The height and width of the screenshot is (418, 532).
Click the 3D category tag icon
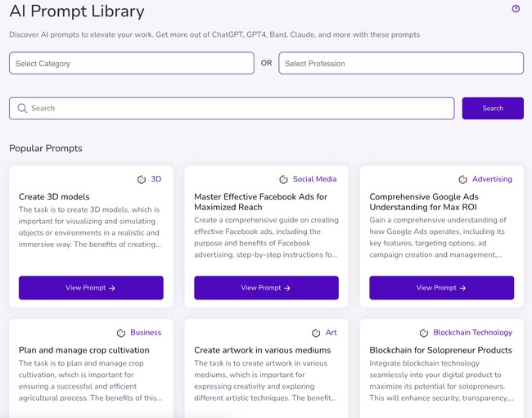(142, 179)
